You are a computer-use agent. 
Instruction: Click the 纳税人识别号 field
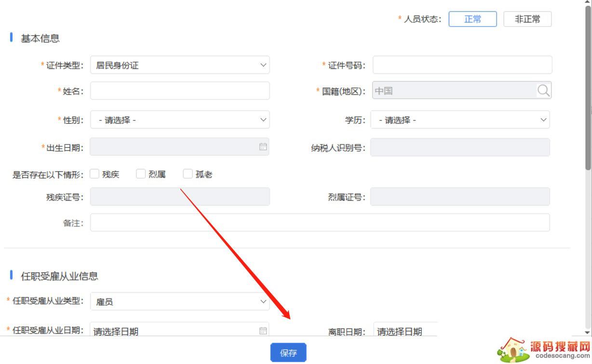click(x=459, y=148)
